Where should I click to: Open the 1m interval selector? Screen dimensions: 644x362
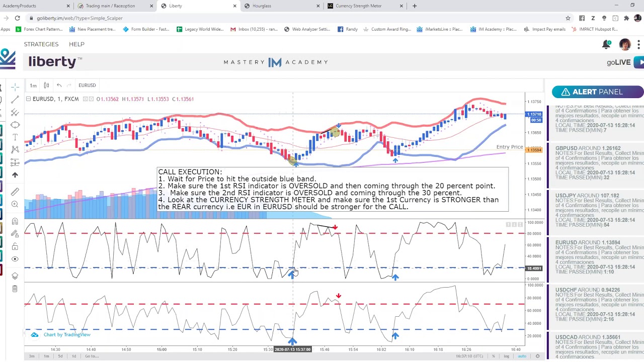[x=33, y=85]
